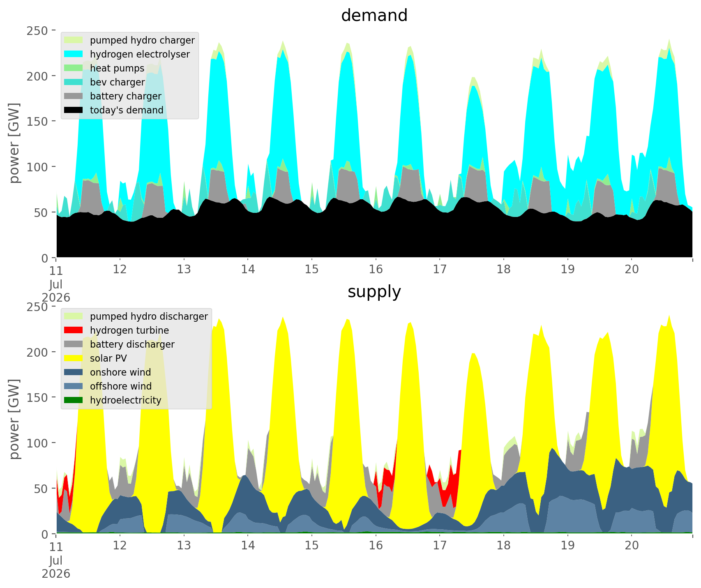Click the 250 tick on the demand y-axis
The height and width of the screenshot is (588, 701).
click(x=38, y=31)
